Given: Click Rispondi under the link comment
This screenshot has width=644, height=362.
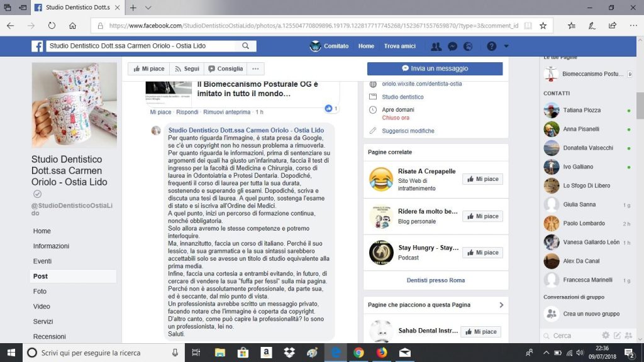Looking at the screenshot, I should tap(187, 112).
